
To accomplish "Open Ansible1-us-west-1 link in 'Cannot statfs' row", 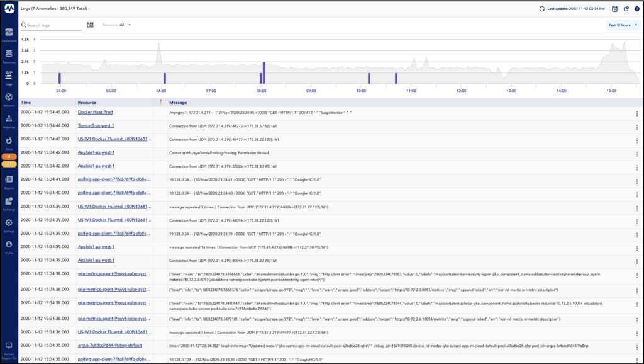I will pos(96,152).
